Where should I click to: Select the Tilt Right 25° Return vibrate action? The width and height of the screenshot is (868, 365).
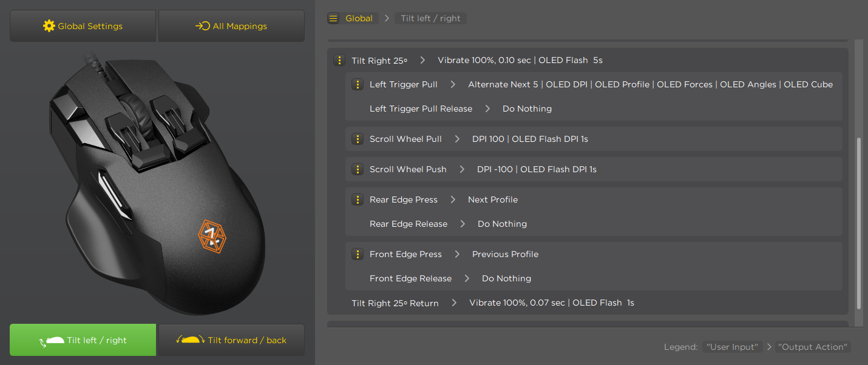click(x=552, y=303)
